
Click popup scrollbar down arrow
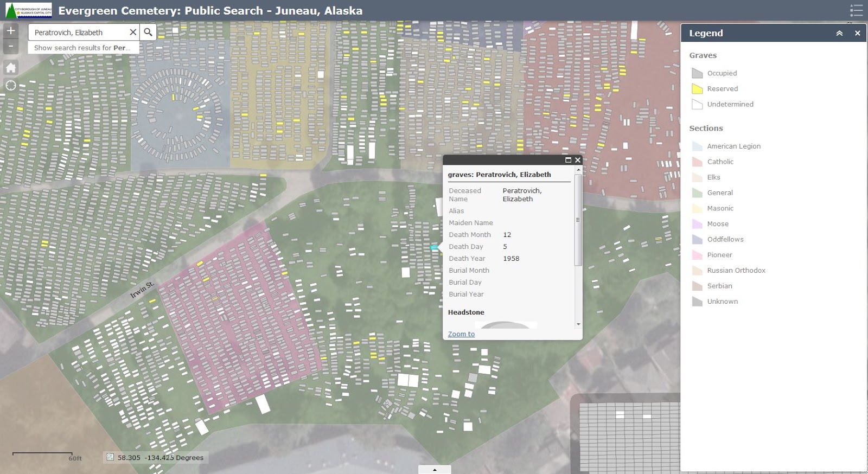578,324
